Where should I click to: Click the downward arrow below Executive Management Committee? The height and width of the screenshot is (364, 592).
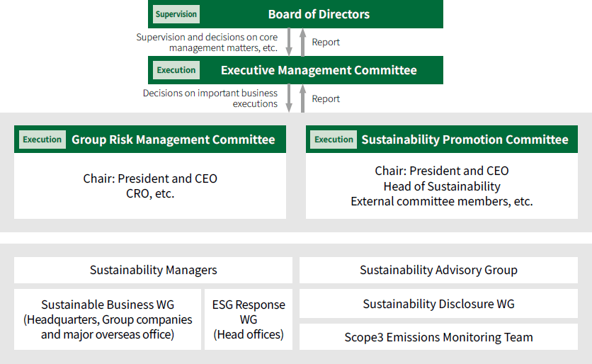coord(289,98)
